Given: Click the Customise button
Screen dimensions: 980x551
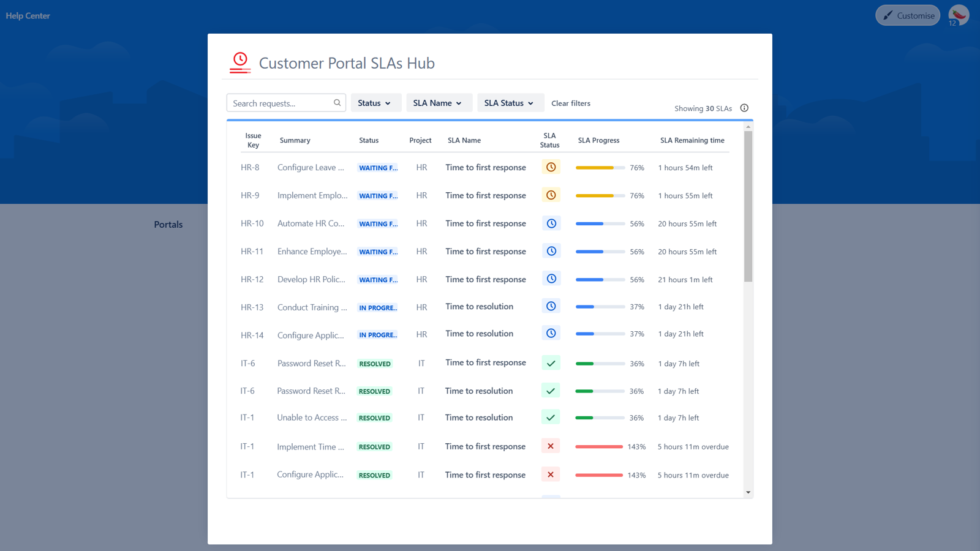Looking at the screenshot, I should pyautogui.click(x=908, y=15).
